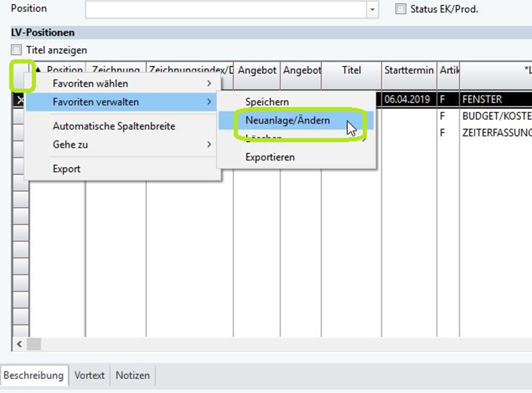Image resolution: width=532 pixels, height=393 pixels.
Task: Select the BUDGET/KOSTE row cell
Action: click(496, 116)
